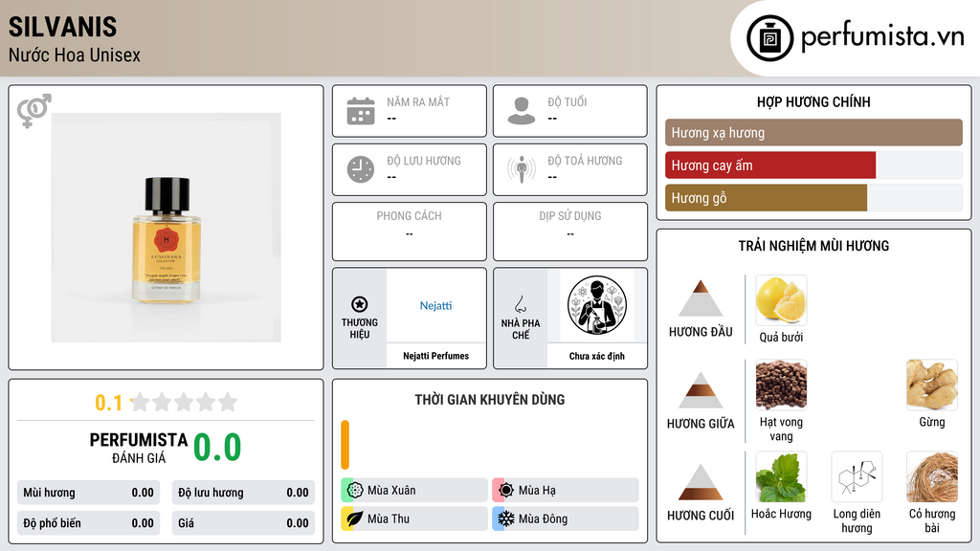Image resolution: width=980 pixels, height=551 pixels.
Task: Open the Cỏ hương bài note image
Action: click(x=932, y=476)
